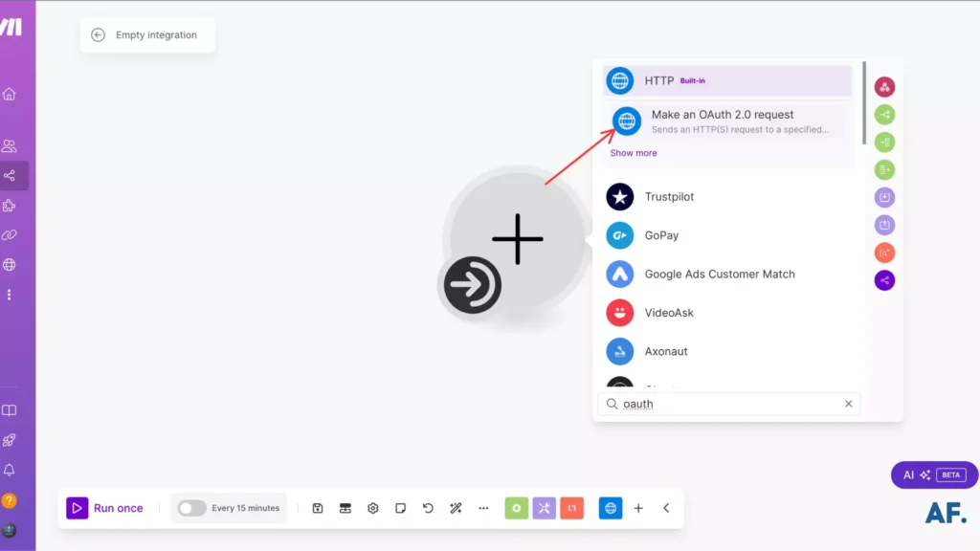980x551 pixels.
Task: Go back using arrow beside Empty integration
Action: [99, 35]
